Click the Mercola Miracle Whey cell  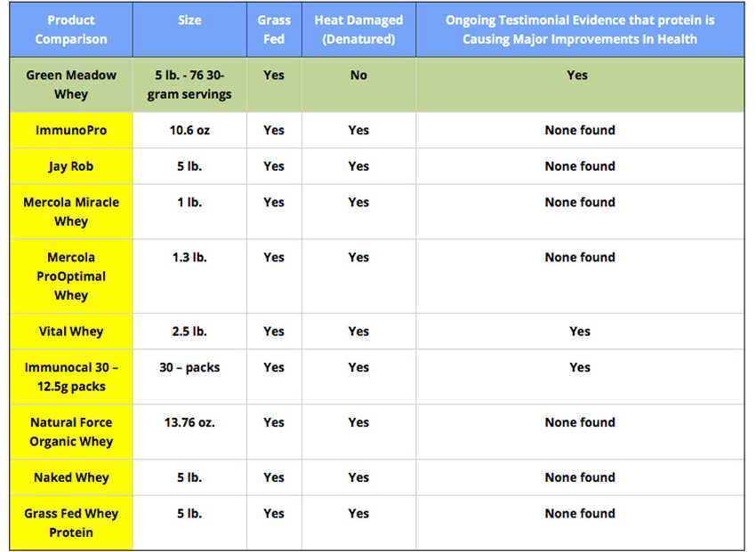71,212
